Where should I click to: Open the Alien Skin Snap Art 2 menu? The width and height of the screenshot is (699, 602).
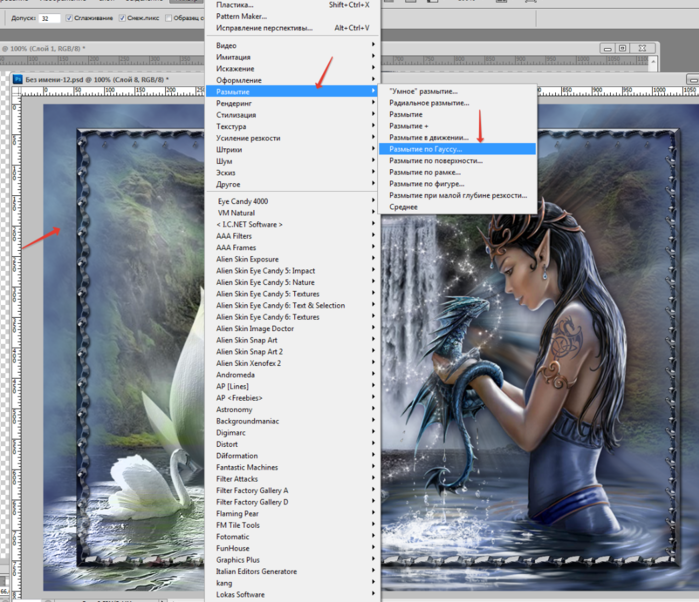[x=293, y=352]
